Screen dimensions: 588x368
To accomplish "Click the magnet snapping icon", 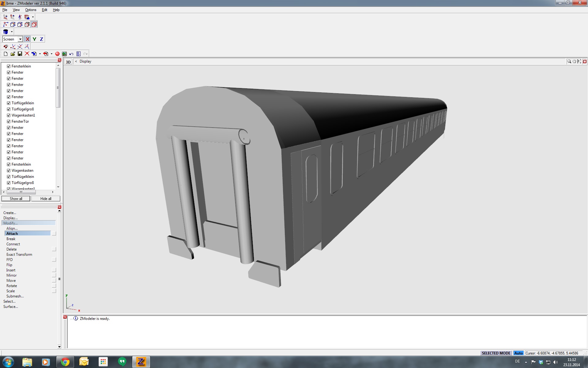I will click(x=6, y=46).
